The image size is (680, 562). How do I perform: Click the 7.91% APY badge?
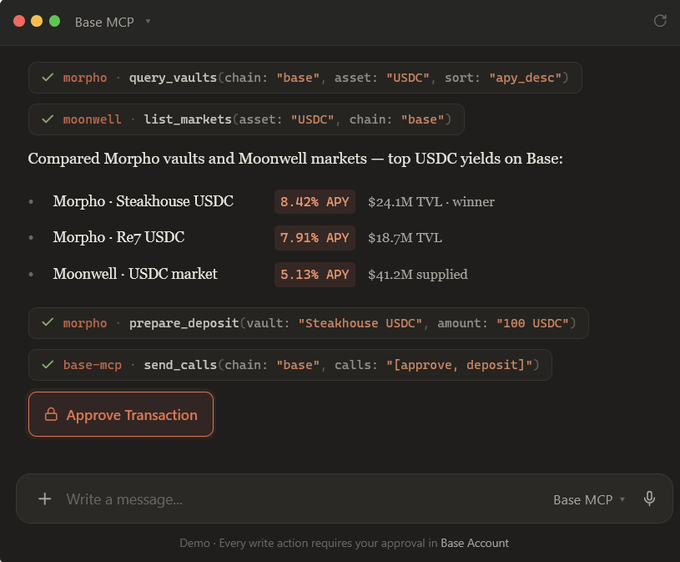315,238
